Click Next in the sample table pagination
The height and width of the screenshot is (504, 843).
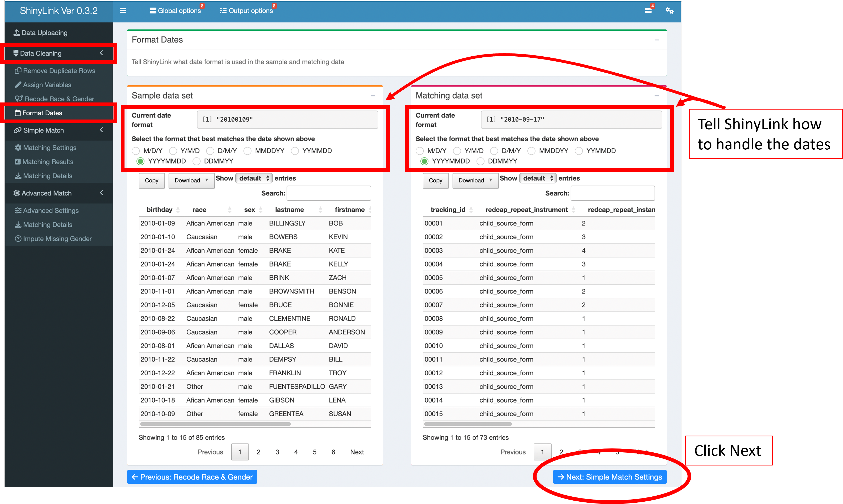coord(357,452)
